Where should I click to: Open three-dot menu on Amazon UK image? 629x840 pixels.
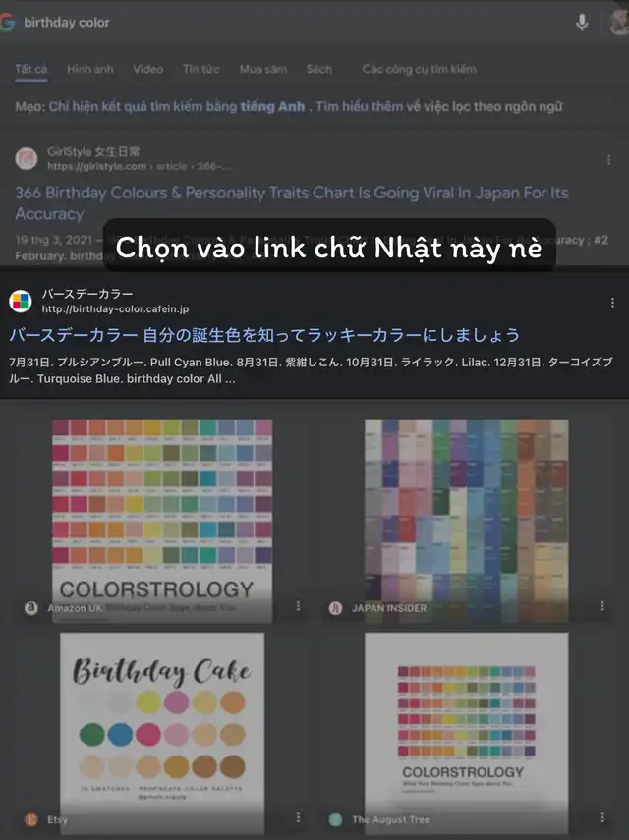point(298,606)
